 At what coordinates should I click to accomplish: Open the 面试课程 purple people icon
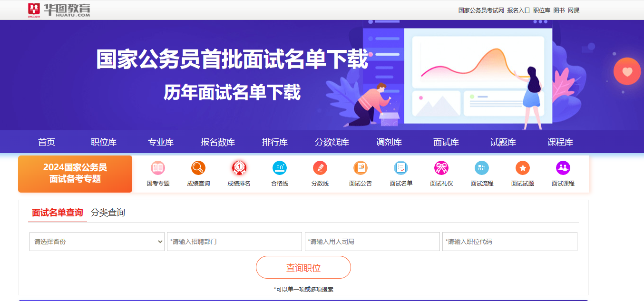coord(563,168)
